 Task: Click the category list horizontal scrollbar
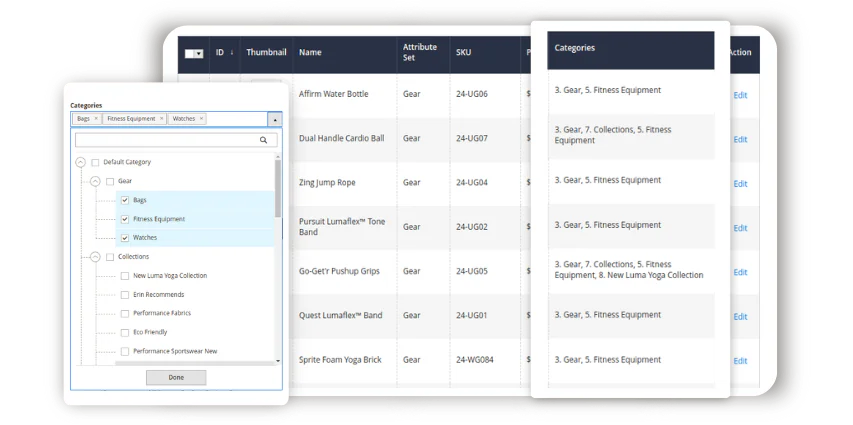click(195, 363)
